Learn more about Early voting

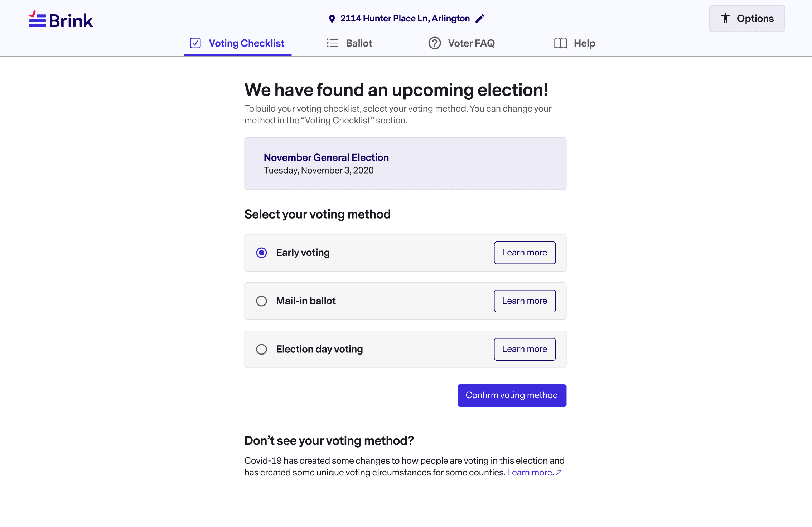(525, 253)
